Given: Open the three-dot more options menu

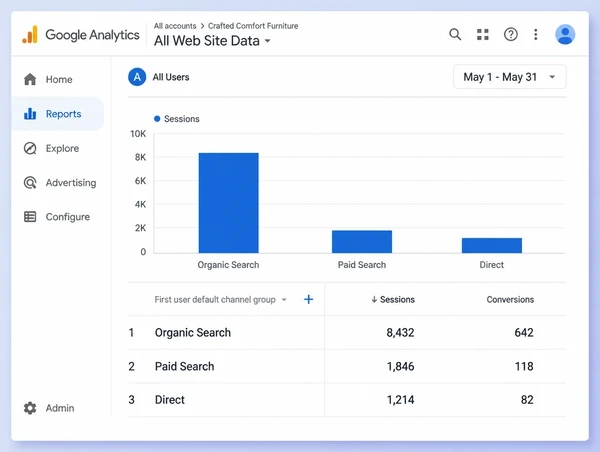Looking at the screenshot, I should click(535, 34).
